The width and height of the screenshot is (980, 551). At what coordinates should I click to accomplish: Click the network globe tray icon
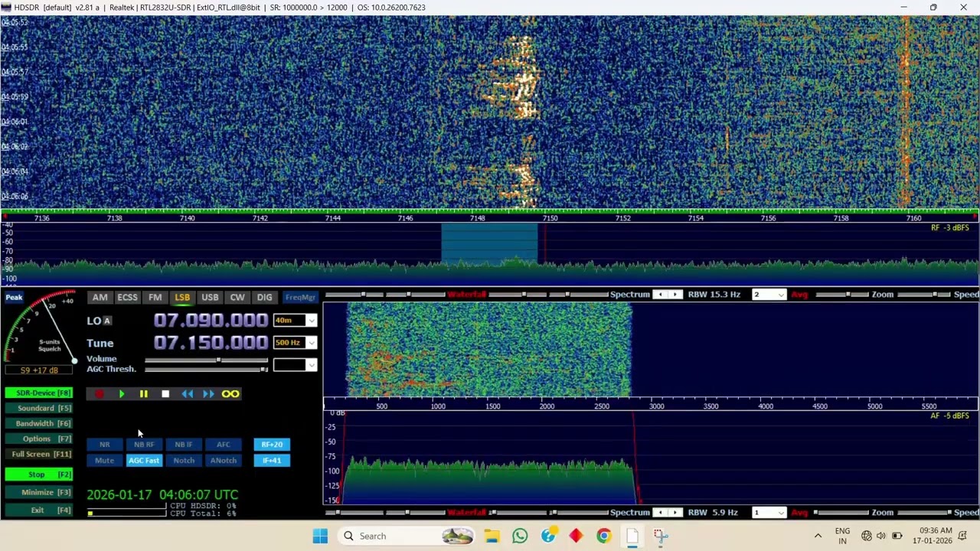point(866,536)
